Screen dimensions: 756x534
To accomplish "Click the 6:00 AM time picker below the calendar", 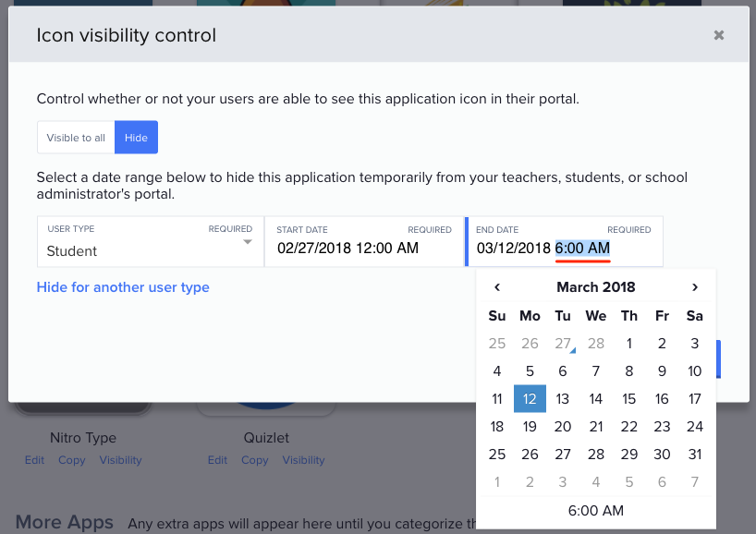I will [595, 510].
